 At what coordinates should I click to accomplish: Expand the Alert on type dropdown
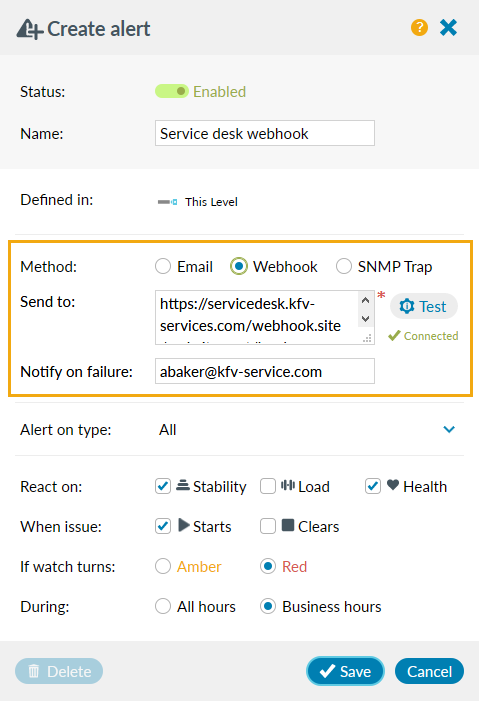coord(449,430)
